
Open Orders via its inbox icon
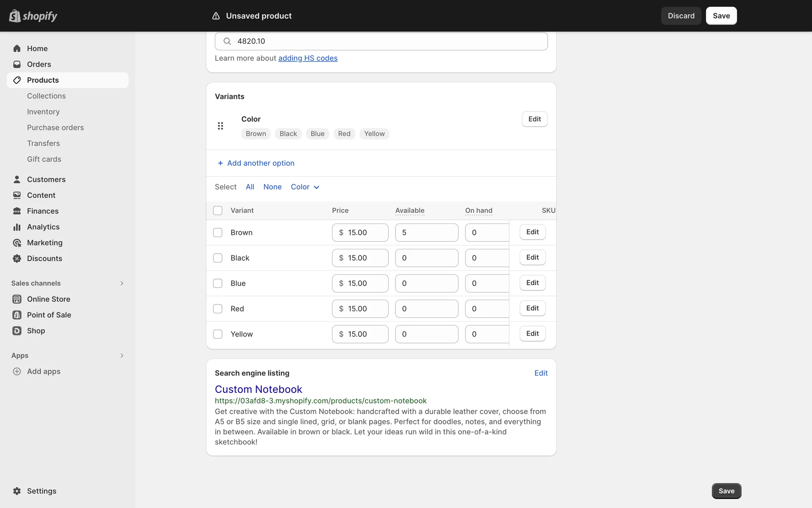(17, 64)
